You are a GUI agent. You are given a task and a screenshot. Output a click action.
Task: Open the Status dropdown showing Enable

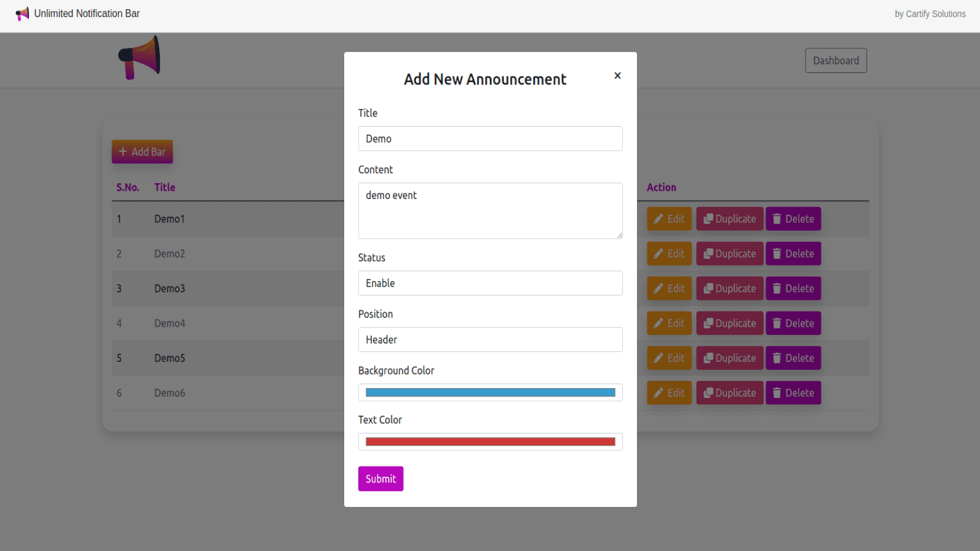490,283
